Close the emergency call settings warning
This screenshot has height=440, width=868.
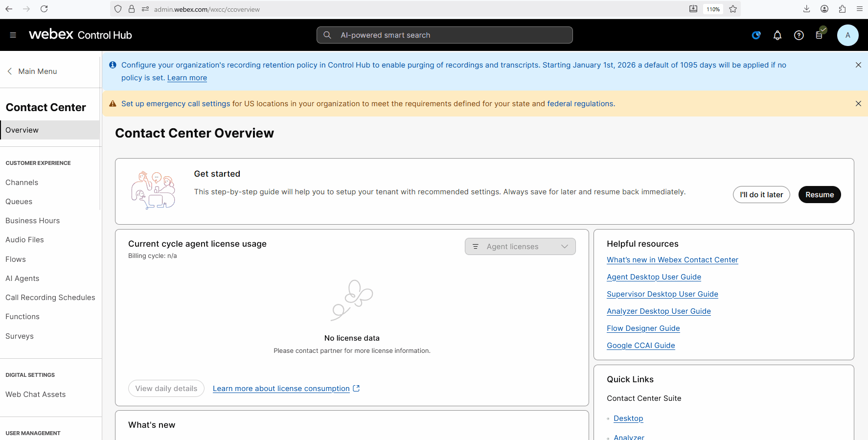858,104
